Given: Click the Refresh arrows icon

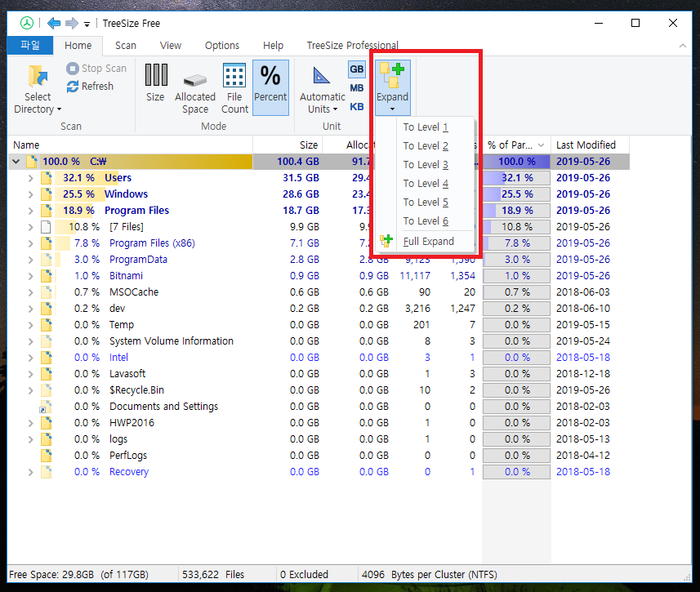Looking at the screenshot, I should point(73,87).
